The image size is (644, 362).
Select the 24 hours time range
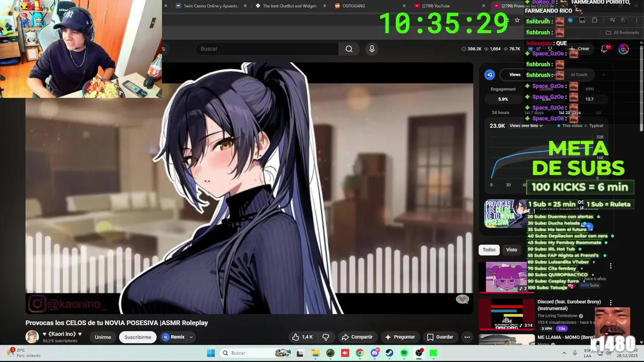coord(500,113)
